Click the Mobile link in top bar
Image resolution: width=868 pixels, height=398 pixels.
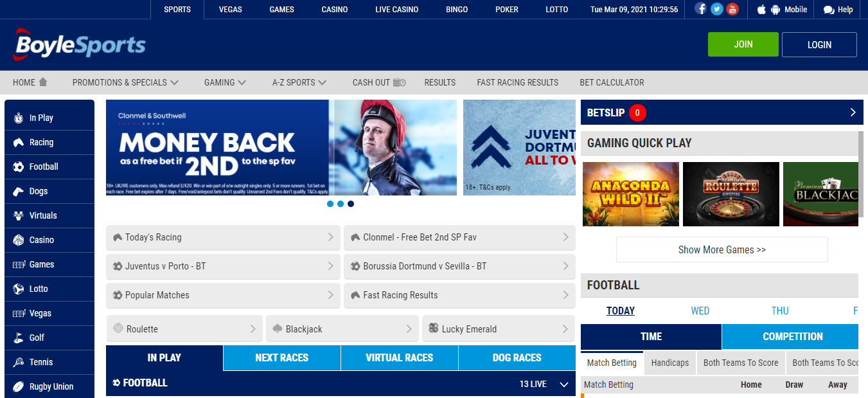(x=796, y=10)
